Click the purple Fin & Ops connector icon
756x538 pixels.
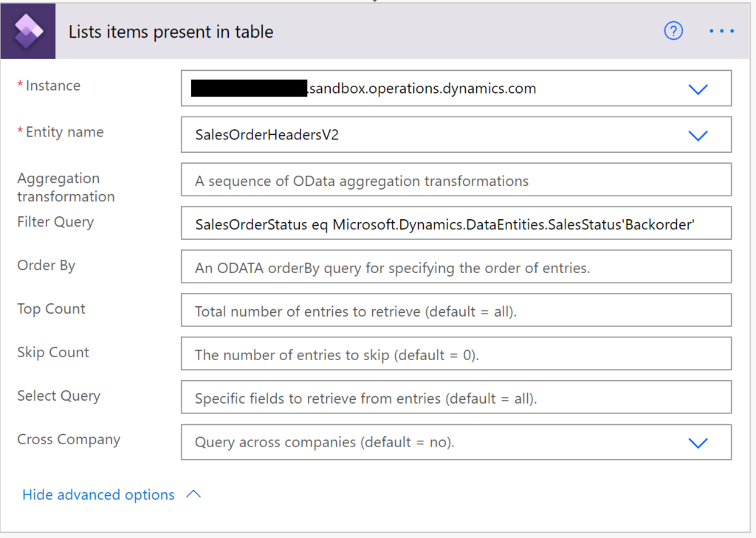[28, 31]
